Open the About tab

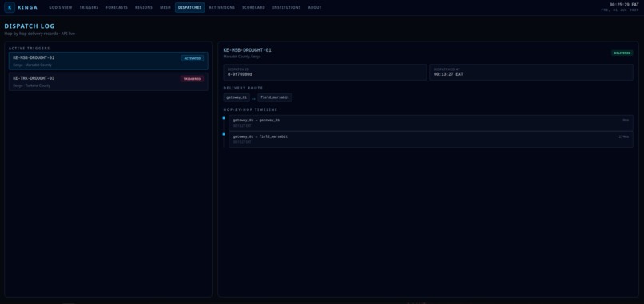coord(315,7)
